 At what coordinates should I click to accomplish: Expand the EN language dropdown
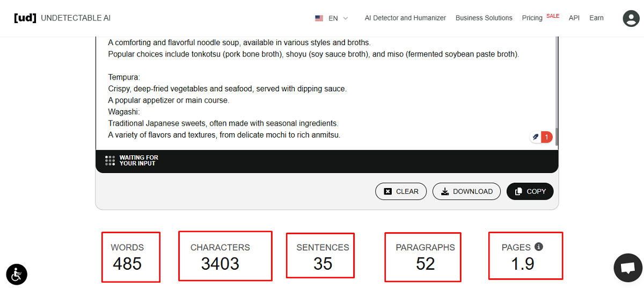[338, 18]
